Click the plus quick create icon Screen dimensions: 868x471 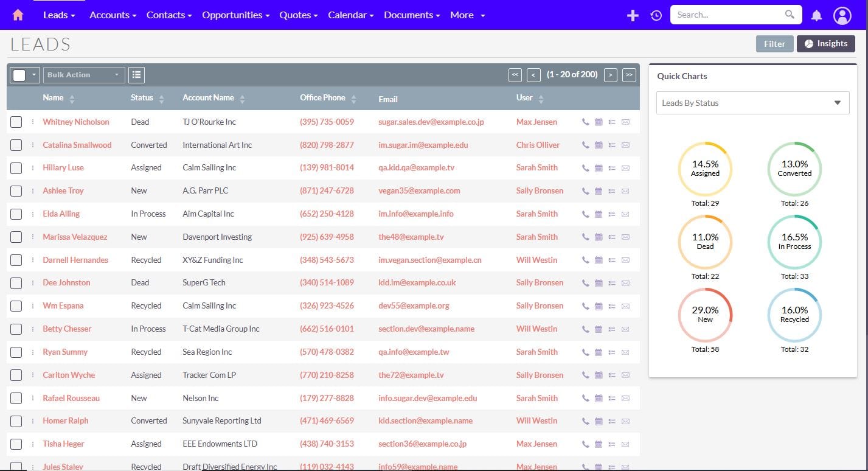pyautogui.click(x=633, y=16)
